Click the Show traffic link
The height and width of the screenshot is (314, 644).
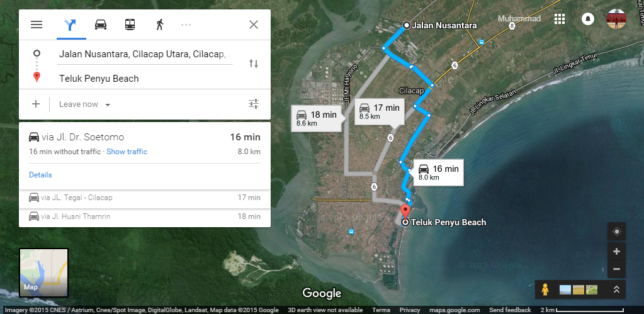click(x=127, y=152)
